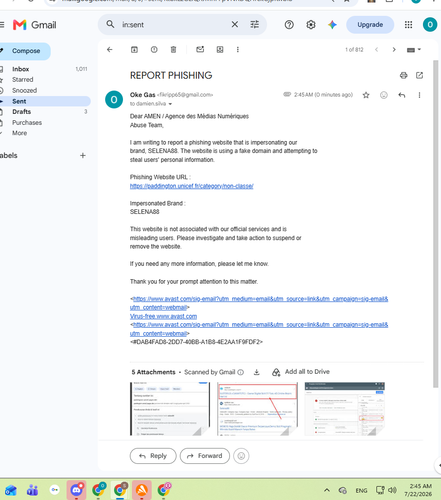Screen dimensions: 441x500
Task: Add an emoji reaction beside the star
Action: pos(384,95)
